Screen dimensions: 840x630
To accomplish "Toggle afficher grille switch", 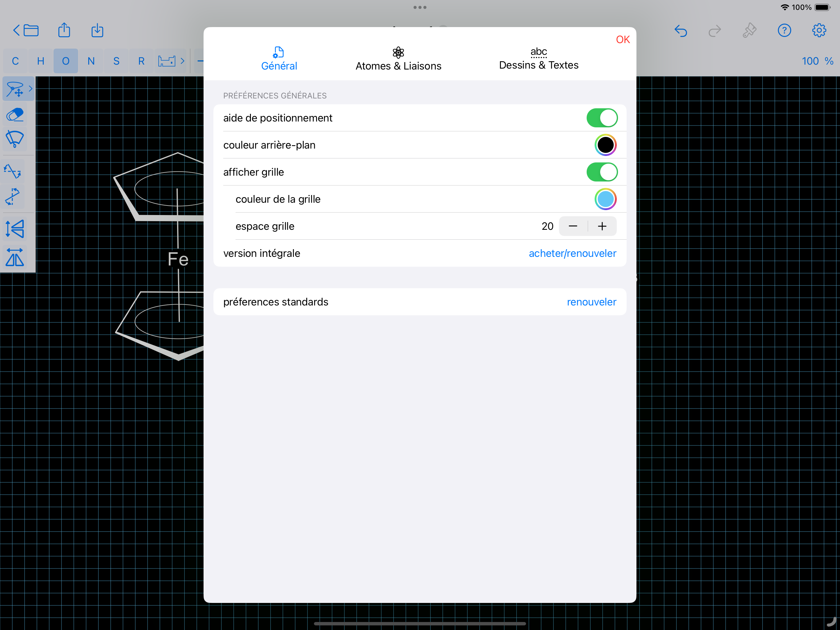I will click(x=602, y=172).
